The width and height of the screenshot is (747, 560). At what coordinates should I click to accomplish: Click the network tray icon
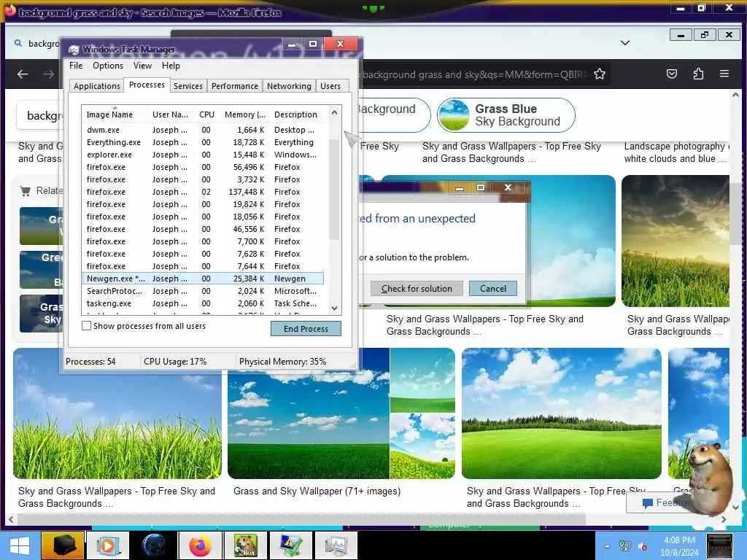(624, 546)
